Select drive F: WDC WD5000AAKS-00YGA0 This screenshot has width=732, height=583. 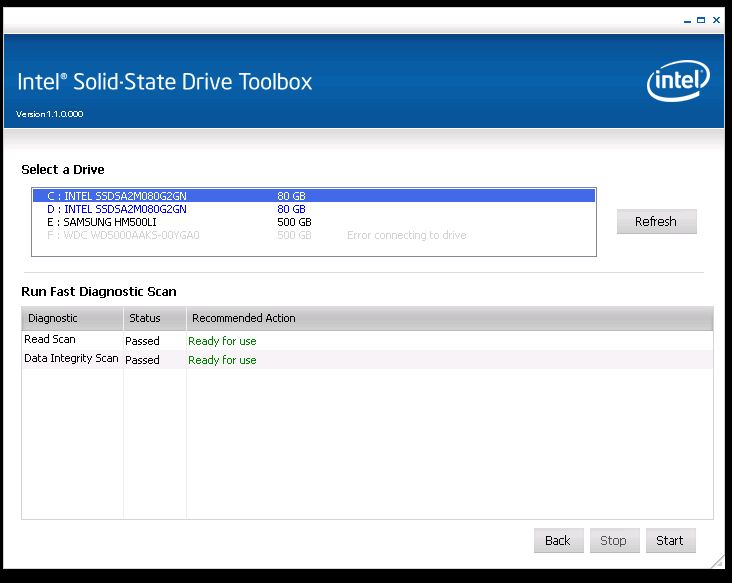pyautogui.click(x=314, y=235)
